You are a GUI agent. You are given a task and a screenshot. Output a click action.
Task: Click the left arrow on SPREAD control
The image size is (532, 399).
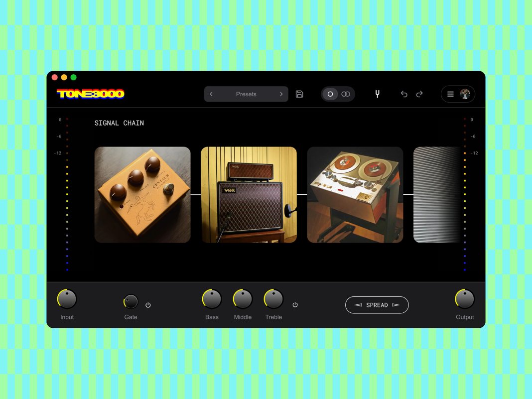coord(358,305)
